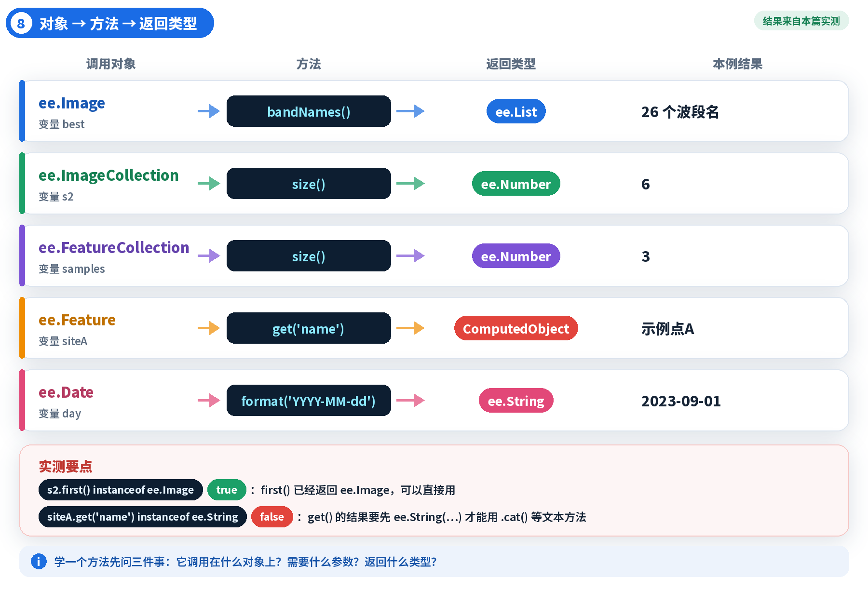Click the size() box in the ee.ImageCollection row
This screenshot has width=868, height=591.
coord(309,184)
